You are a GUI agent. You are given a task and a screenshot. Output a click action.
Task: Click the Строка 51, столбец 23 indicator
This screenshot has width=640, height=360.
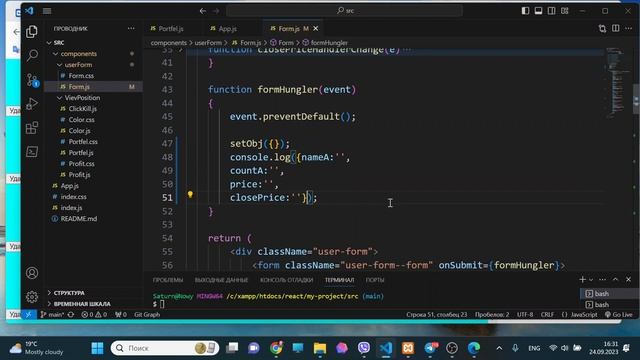(436, 314)
